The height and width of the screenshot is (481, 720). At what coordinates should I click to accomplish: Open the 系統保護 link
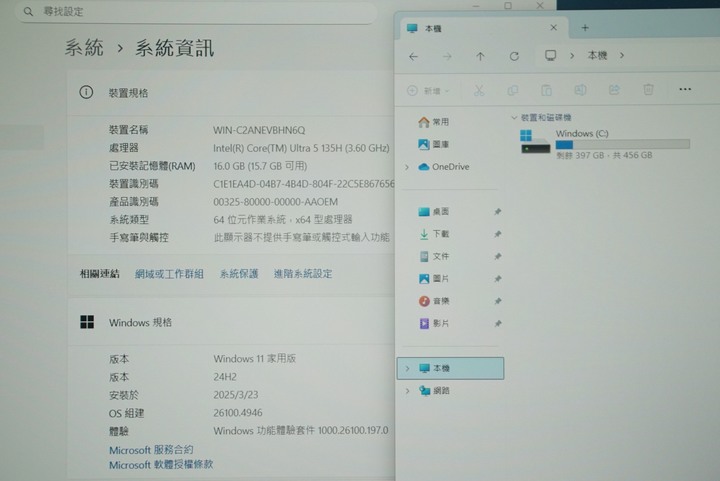click(x=239, y=274)
